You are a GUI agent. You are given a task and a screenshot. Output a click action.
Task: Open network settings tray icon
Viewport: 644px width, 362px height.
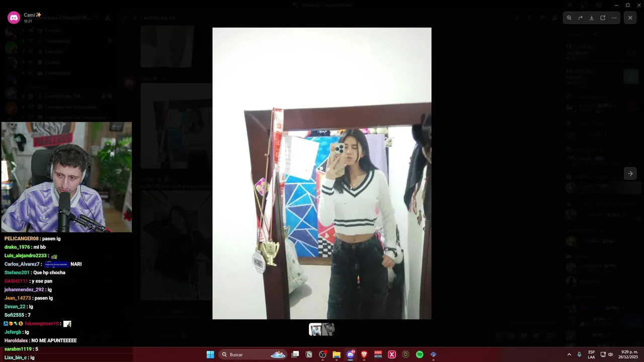click(x=603, y=354)
